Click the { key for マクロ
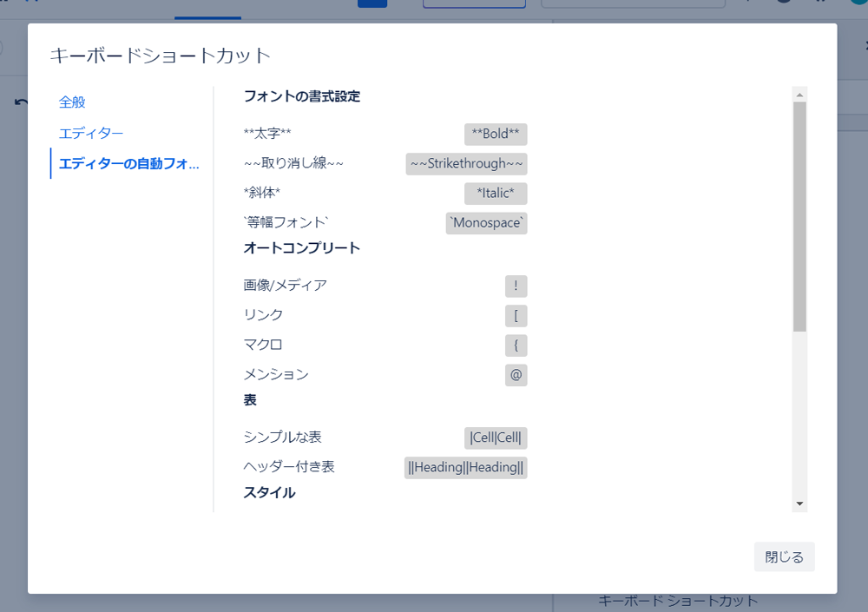The width and height of the screenshot is (868, 612). (x=516, y=345)
